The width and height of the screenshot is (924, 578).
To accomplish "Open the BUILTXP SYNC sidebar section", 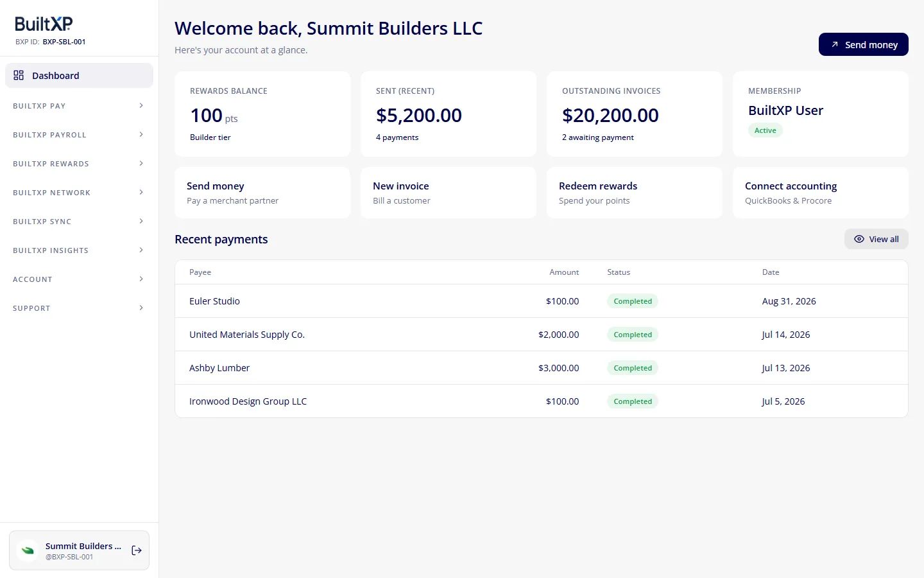I will coord(79,222).
